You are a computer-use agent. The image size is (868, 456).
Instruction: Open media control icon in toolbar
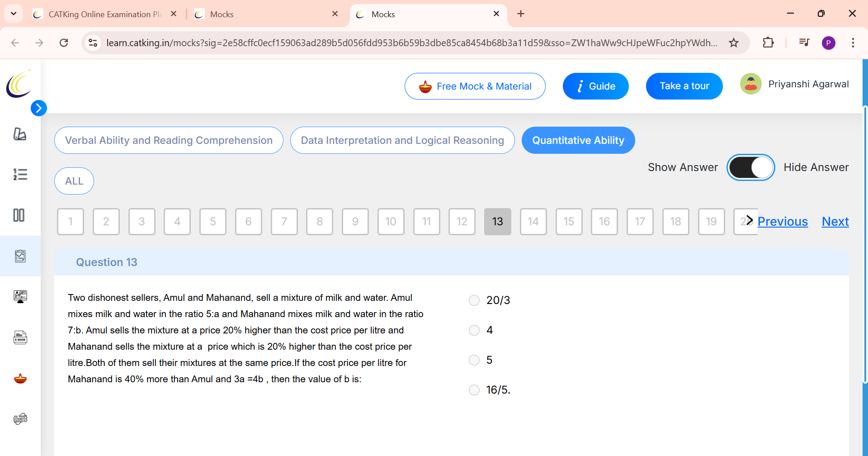click(x=804, y=43)
